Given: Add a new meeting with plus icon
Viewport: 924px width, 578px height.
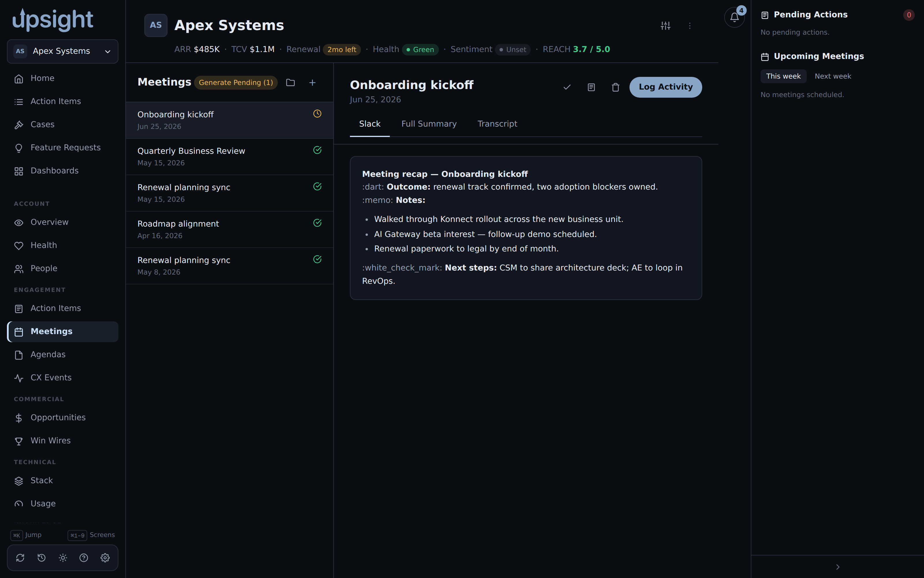Looking at the screenshot, I should point(312,83).
